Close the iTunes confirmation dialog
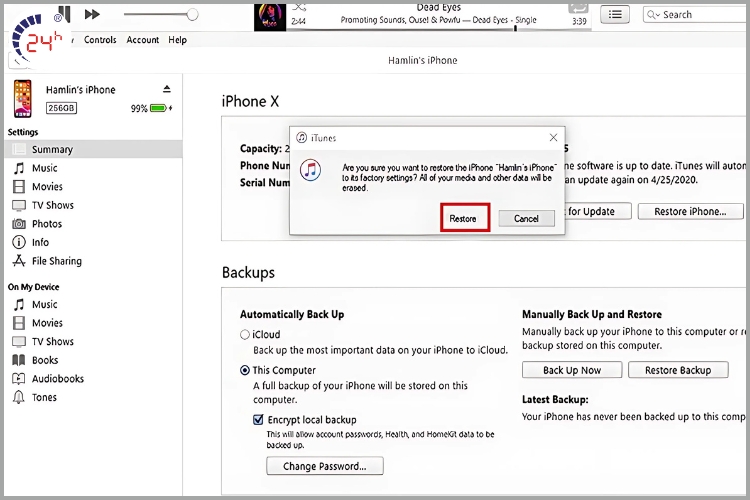The width and height of the screenshot is (750, 500). pos(553,138)
